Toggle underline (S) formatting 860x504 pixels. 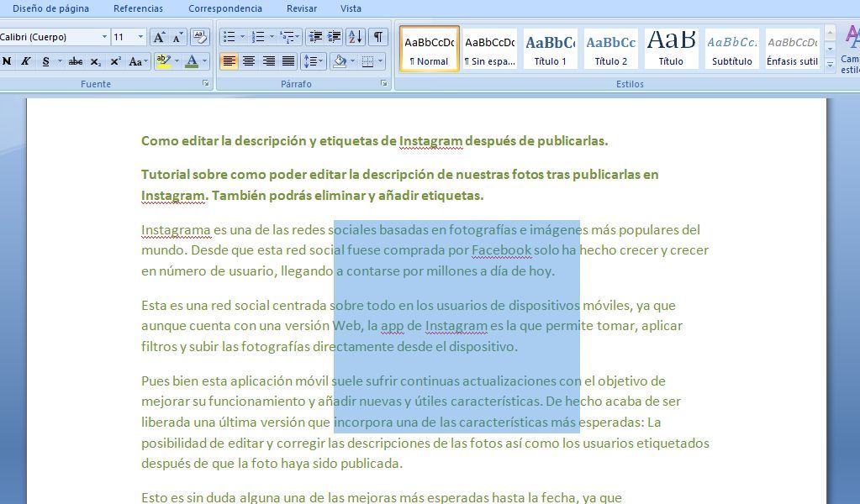(45, 61)
